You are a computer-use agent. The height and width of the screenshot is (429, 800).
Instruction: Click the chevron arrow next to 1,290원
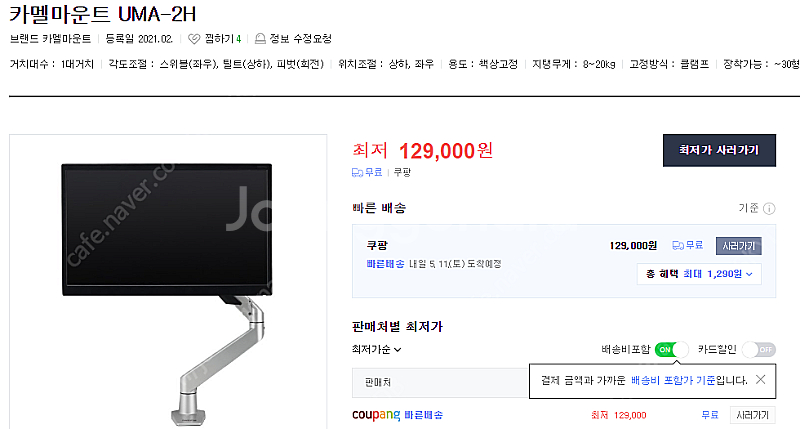pos(749,274)
